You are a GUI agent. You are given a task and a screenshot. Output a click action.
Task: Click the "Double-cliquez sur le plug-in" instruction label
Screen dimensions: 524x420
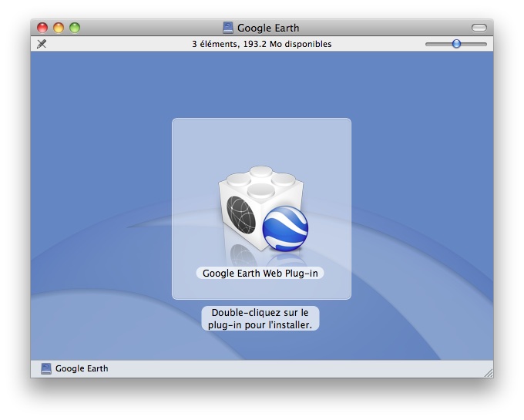click(260, 318)
